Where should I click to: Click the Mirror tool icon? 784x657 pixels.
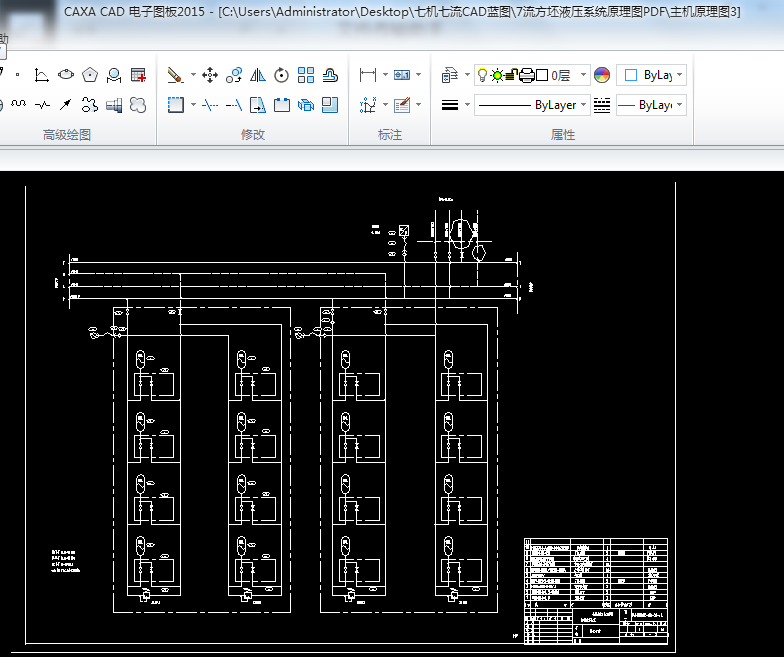point(258,75)
